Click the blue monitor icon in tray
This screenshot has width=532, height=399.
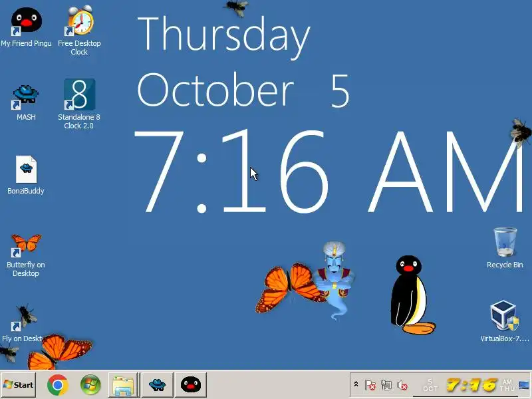pos(524,385)
